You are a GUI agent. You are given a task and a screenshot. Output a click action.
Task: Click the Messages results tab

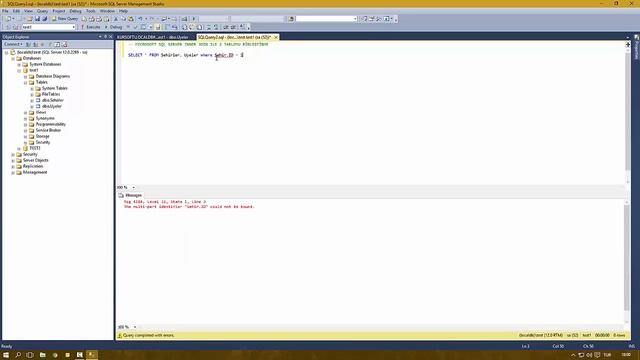pyautogui.click(x=130, y=196)
